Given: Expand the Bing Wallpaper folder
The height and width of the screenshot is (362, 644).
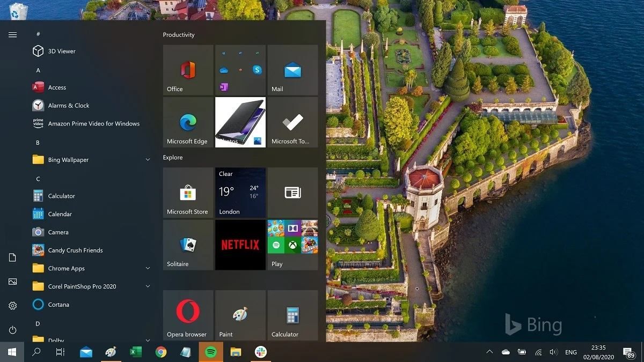Looking at the screenshot, I should click(148, 159).
